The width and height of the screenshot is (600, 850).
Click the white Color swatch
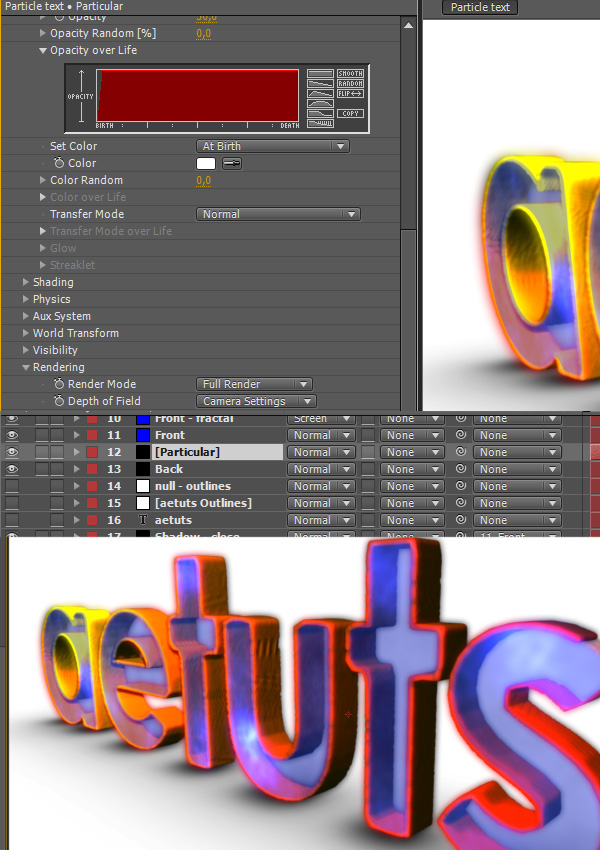pyautogui.click(x=206, y=163)
